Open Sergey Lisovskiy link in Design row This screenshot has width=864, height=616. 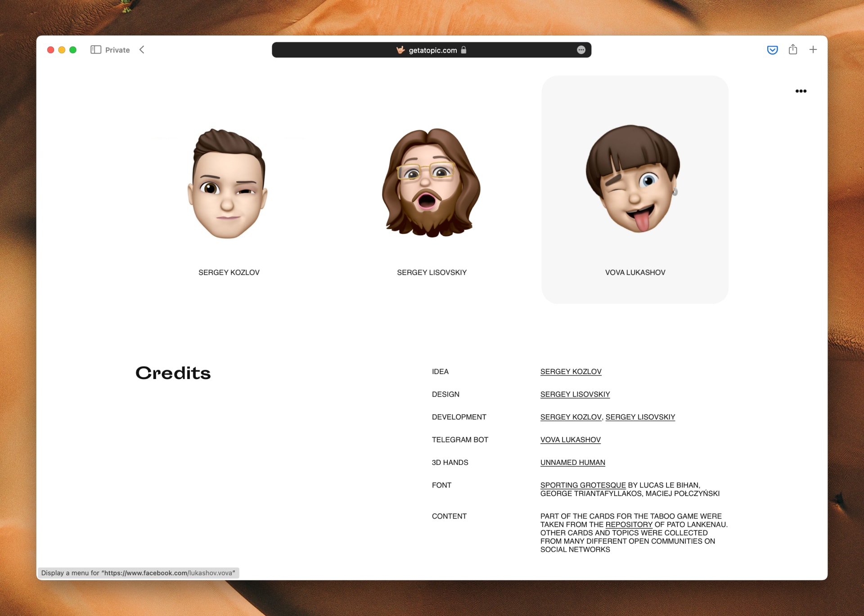[575, 394]
